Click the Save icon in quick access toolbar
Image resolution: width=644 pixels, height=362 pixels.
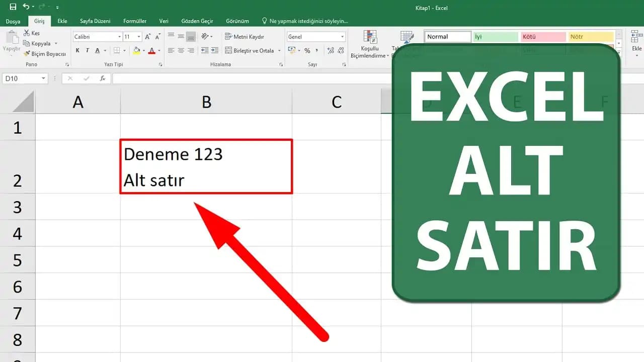tap(13, 7)
